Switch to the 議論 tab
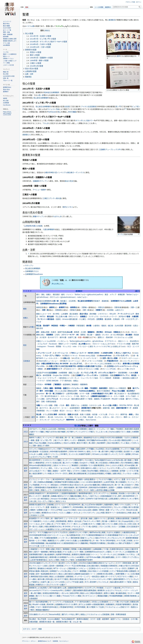The width and height of the screenshot is (143, 644). (x=27, y=7)
